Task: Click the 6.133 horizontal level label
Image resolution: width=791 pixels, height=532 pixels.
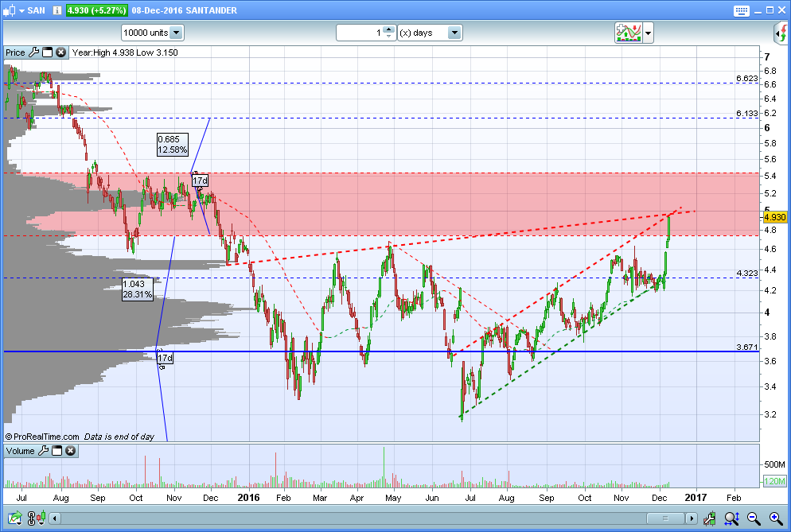Action: pos(746,114)
